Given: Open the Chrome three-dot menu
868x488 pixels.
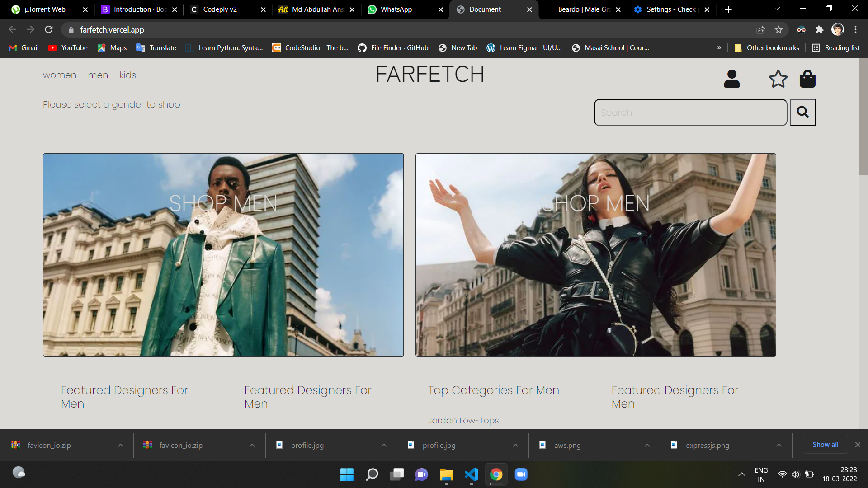Looking at the screenshot, I should point(855,29).
